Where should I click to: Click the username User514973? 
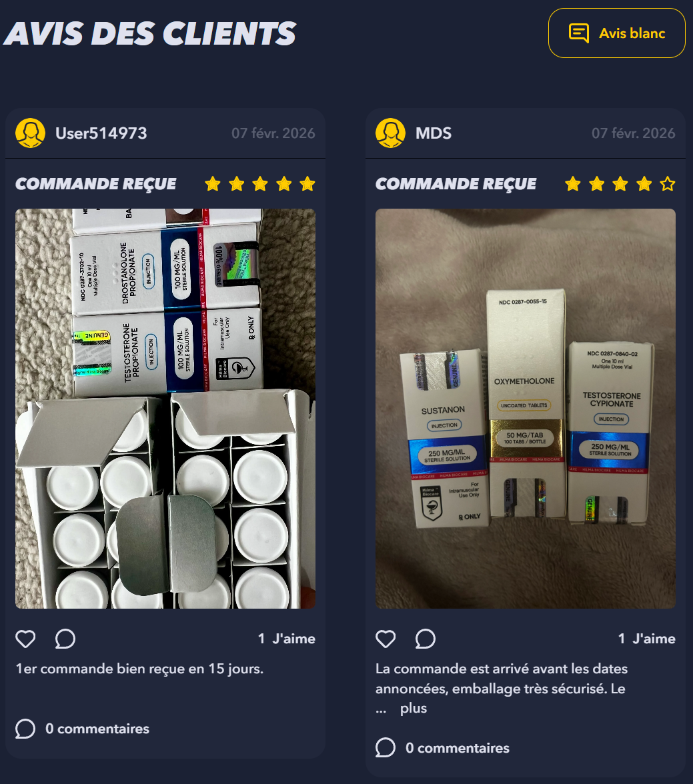(101, 133)
